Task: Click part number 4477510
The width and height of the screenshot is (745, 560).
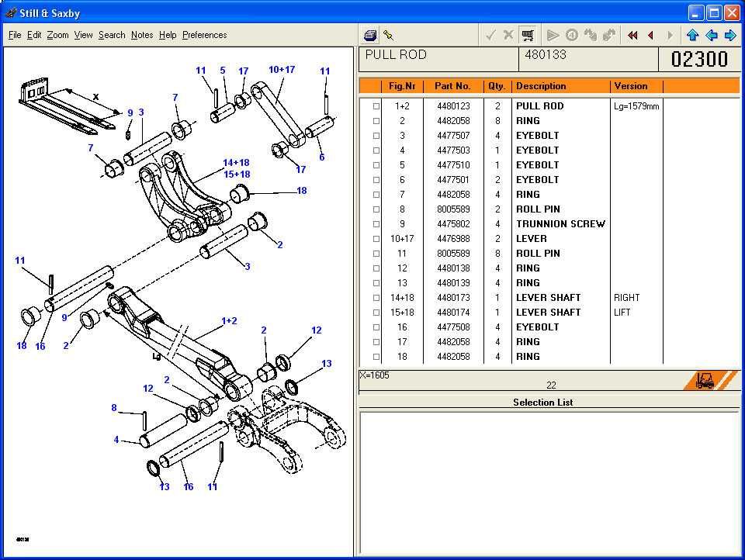Action: pos(453,165)
